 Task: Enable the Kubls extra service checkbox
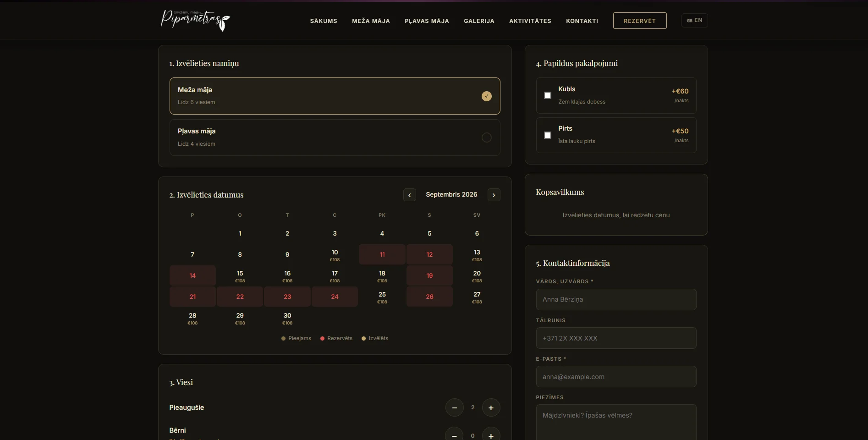pos(548,95)
